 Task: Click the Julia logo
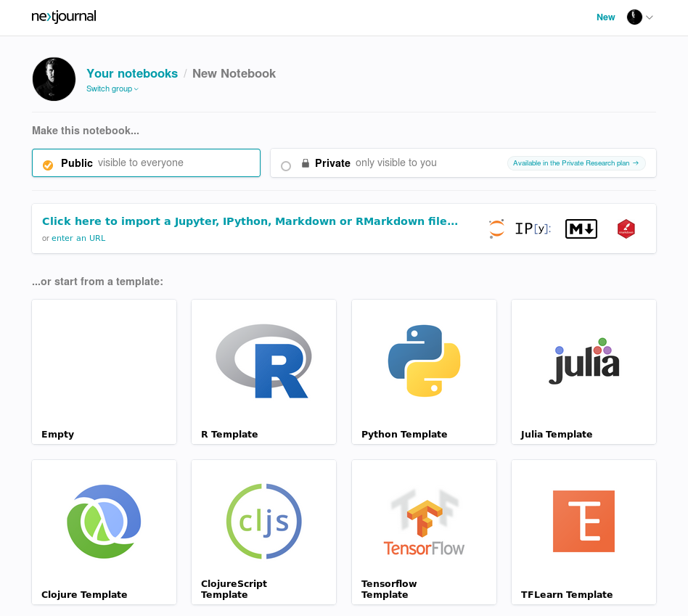point(584,361)
